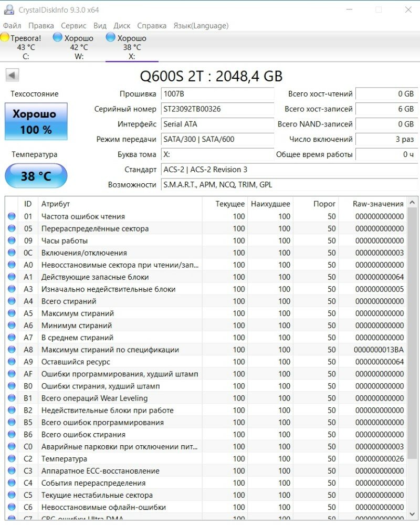Select the row Аппаратное ECC-восстановление
This screenshot has height=525, width=420.
pyautogui.click(x=206, y=471)
